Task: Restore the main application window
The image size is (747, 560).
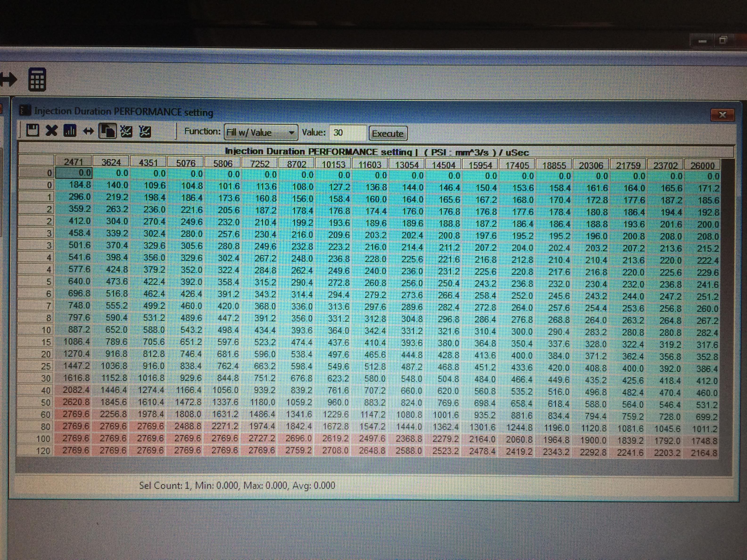Action: coord(723,40)
